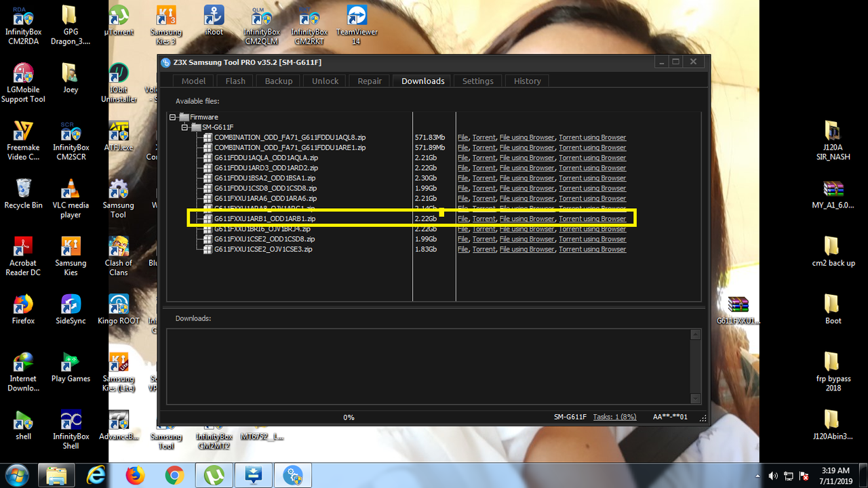Switch to the Model tab
Screen dimensions: 868x488
pos(193,81)
